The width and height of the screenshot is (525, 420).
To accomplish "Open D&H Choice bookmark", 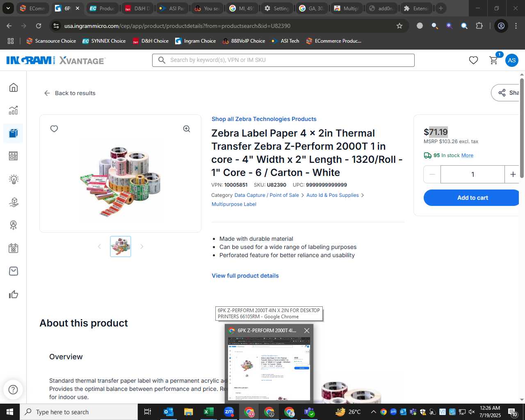I will pos(151,41).
